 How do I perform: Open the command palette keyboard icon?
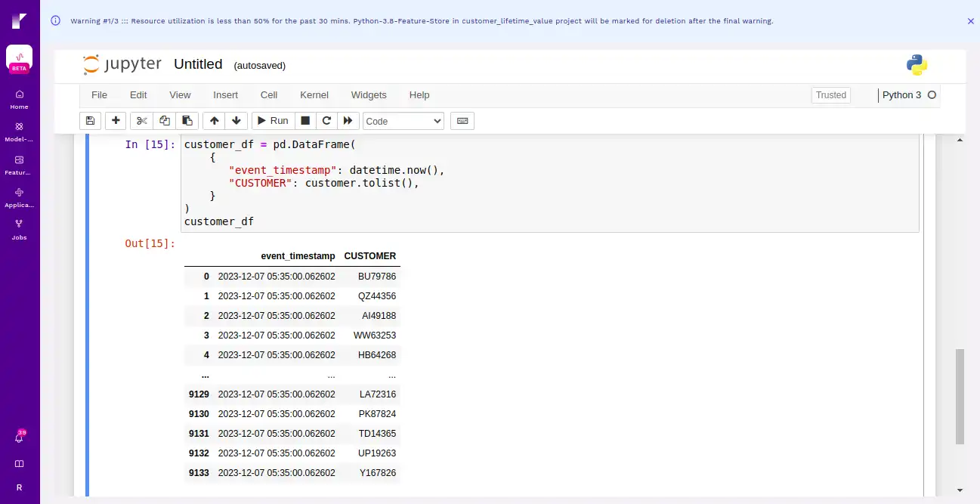462,121
